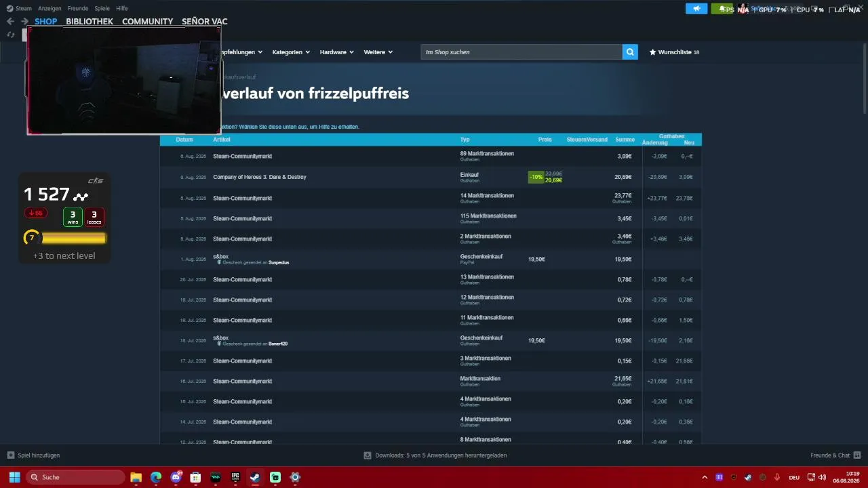Open the 3 Markttransaktionen row
868x488 pixels.
tap(431, 361)
